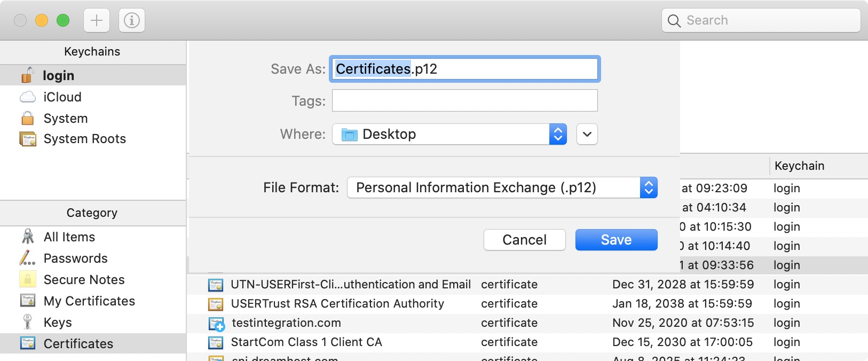Viewport: 868px width, 361px height.
Task: Click the Passwords pencil icon
Action: point(28,258)
